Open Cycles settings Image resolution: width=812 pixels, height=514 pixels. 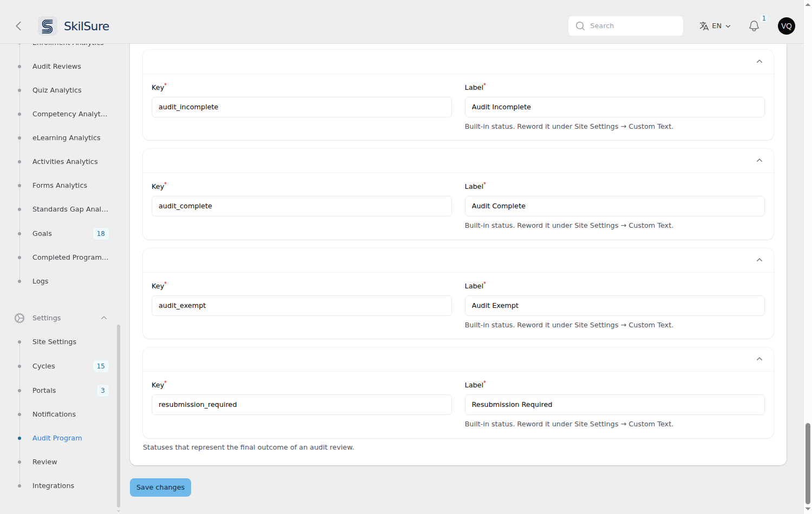(x=44, y=366)
